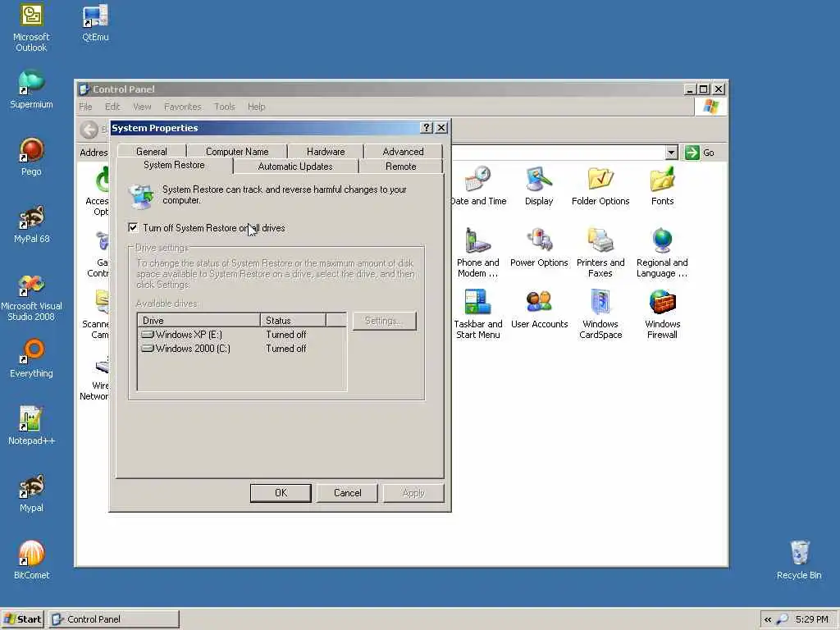Screen dimensions: 840x630
Task: Open Taskbar and Start Menu settings
Action: (478, 314)
